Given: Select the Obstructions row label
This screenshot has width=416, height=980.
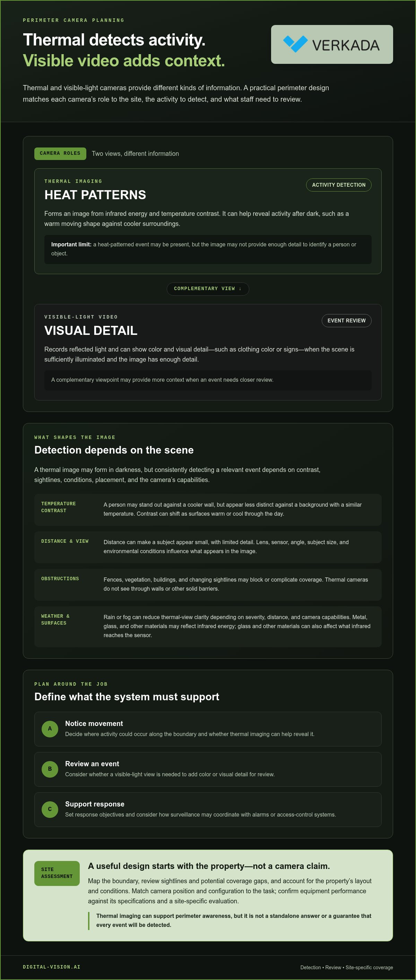Looking at the screenshot, I should coord(60,578).
